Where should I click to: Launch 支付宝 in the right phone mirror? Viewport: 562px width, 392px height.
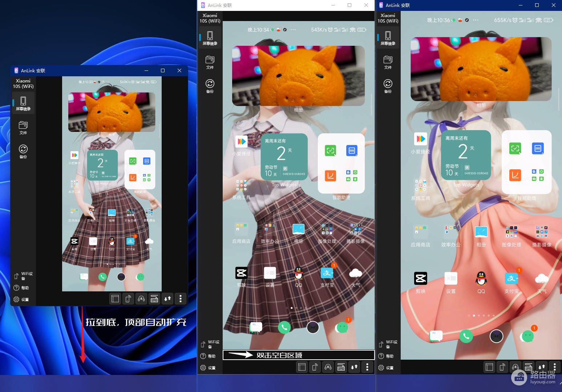tap(512, 279)
